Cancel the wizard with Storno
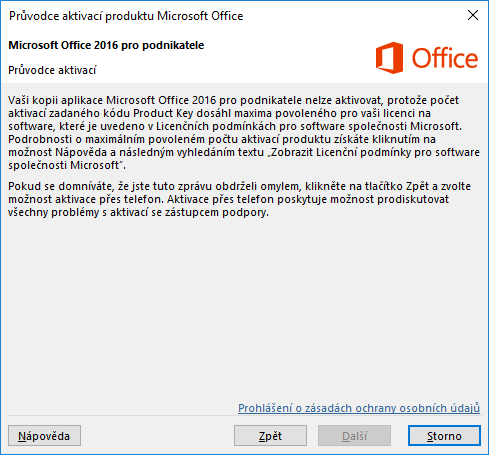This screenshot has width=489, height=455. [444, 436]
